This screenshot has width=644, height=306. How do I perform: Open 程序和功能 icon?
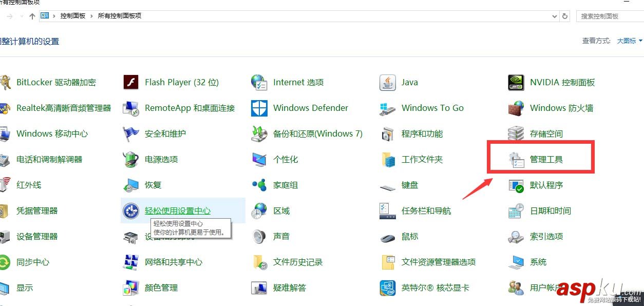(x=388, y=133)
